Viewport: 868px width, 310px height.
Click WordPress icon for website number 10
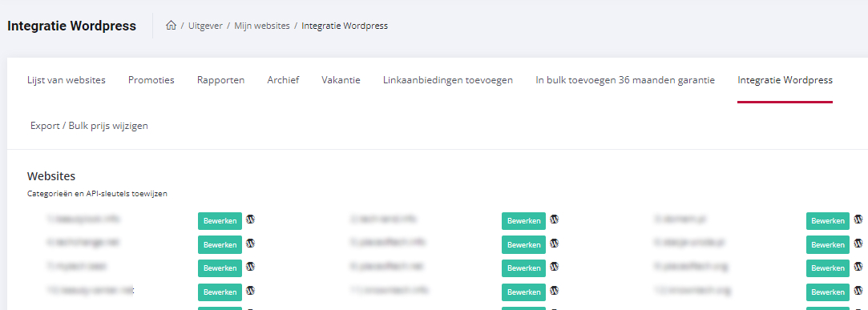[250, 291]
